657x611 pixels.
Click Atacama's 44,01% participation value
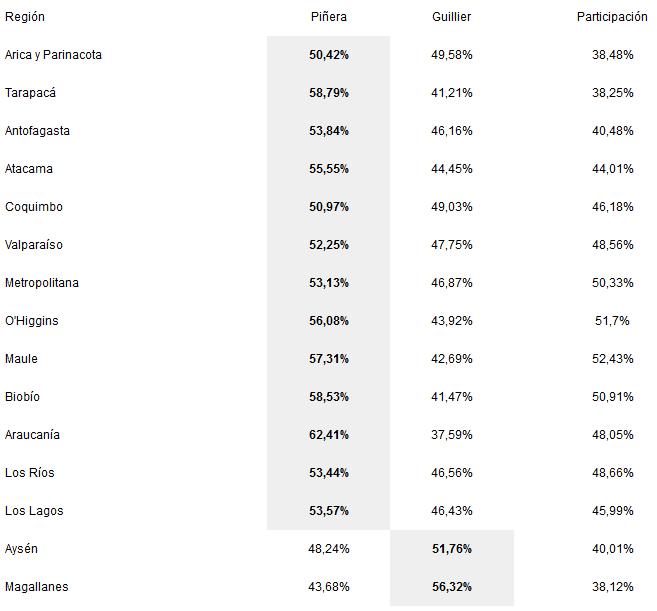pos(612,169)
